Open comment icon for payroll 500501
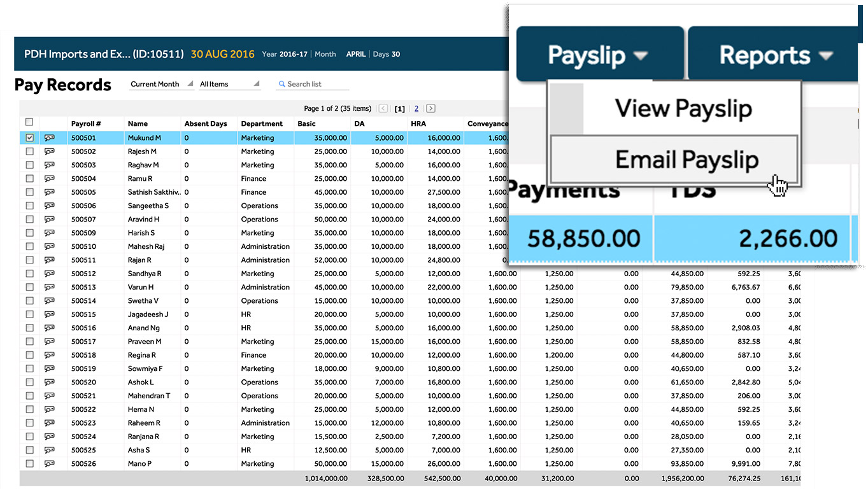The width and height of the screenshot is (868, 490). click(49, 137)
